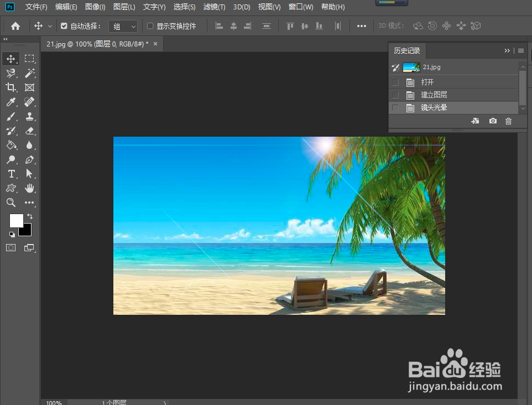Select the History Brush tool
The height and width of the screenshot is (405, 532).
(11, 131)
